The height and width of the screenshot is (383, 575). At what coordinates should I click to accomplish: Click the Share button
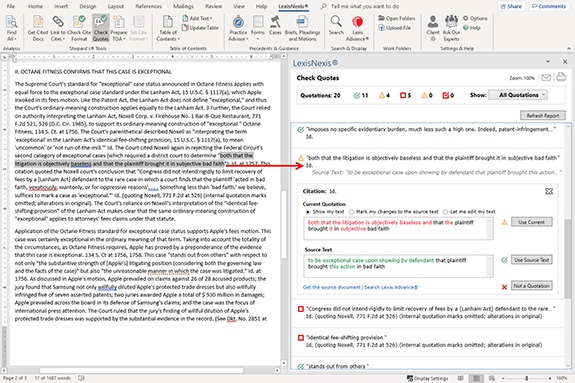pyautogui.click(x=511, y=6)
